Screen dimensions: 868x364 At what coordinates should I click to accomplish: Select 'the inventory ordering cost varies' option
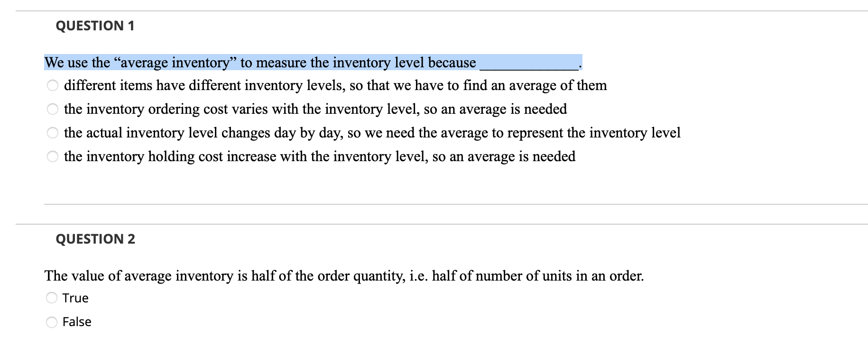52,109
